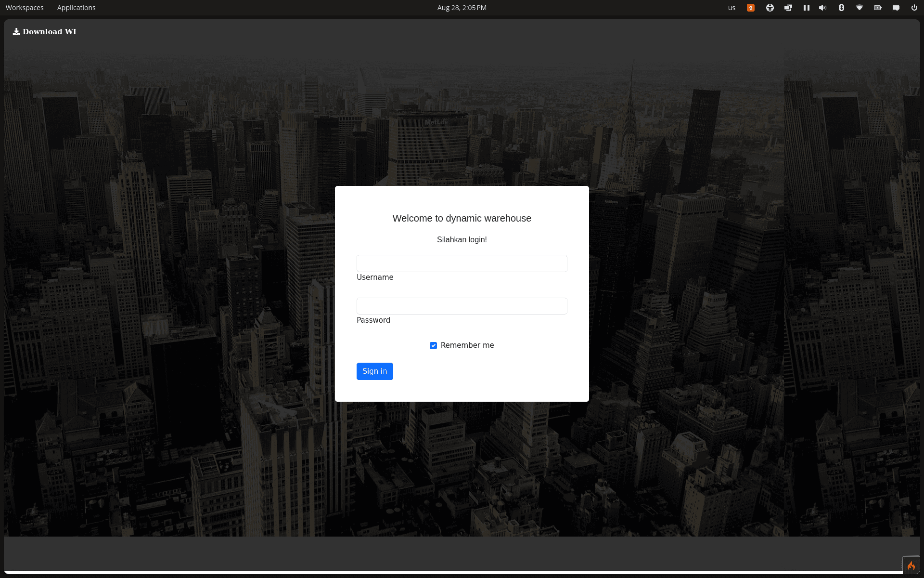The height and width of the screenshot is (578, 924).
Task: Click the Sign in button
Action: coord(374,371)
